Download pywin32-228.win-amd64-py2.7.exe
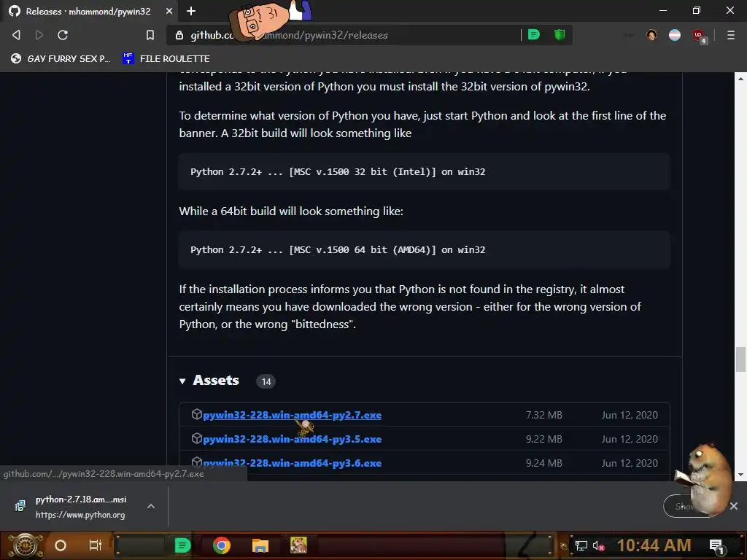Viewport: 747px width, 560px height. coord(292,415)
